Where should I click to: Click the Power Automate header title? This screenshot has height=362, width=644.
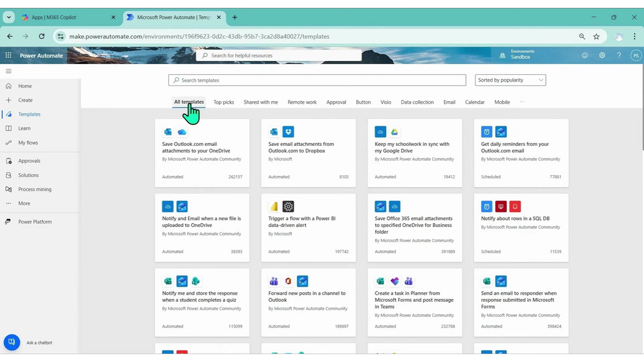[42, 56]
